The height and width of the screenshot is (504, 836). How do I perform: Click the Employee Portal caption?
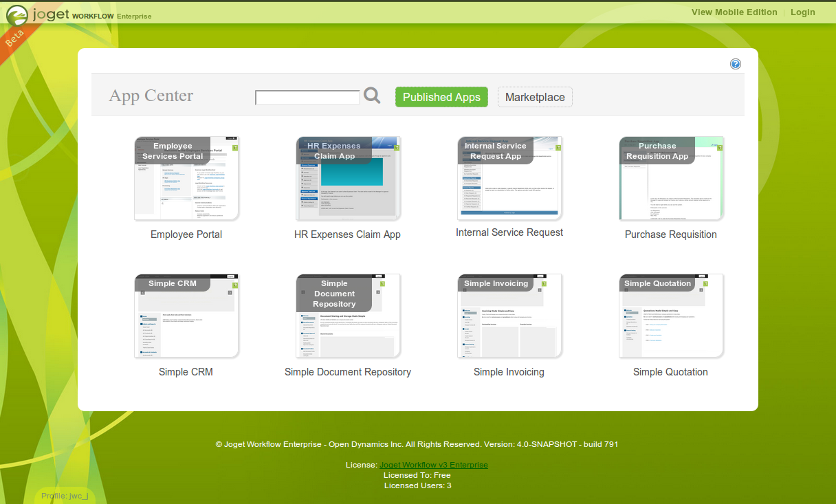[186, 234]
